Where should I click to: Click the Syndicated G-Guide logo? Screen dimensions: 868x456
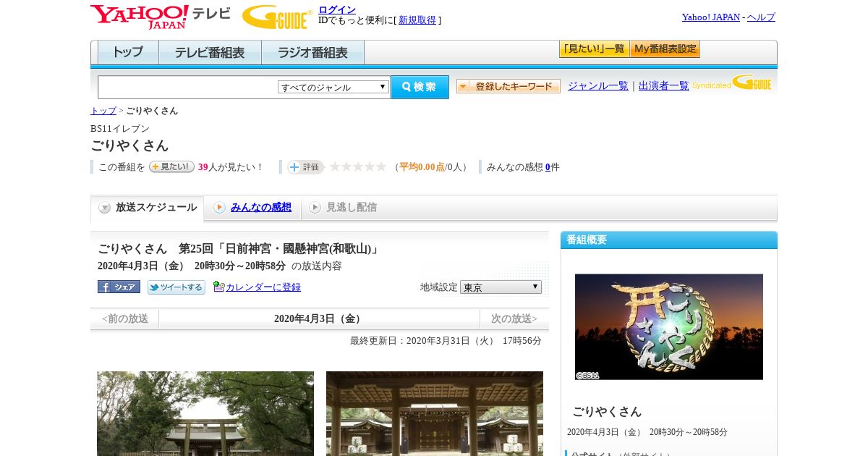point(732,83)
